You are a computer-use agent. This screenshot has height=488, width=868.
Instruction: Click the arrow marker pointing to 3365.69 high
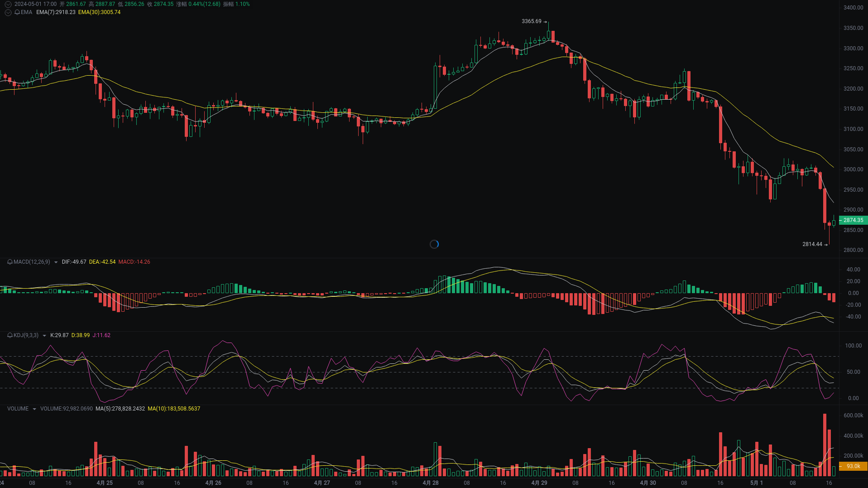[x=546, y=21]
